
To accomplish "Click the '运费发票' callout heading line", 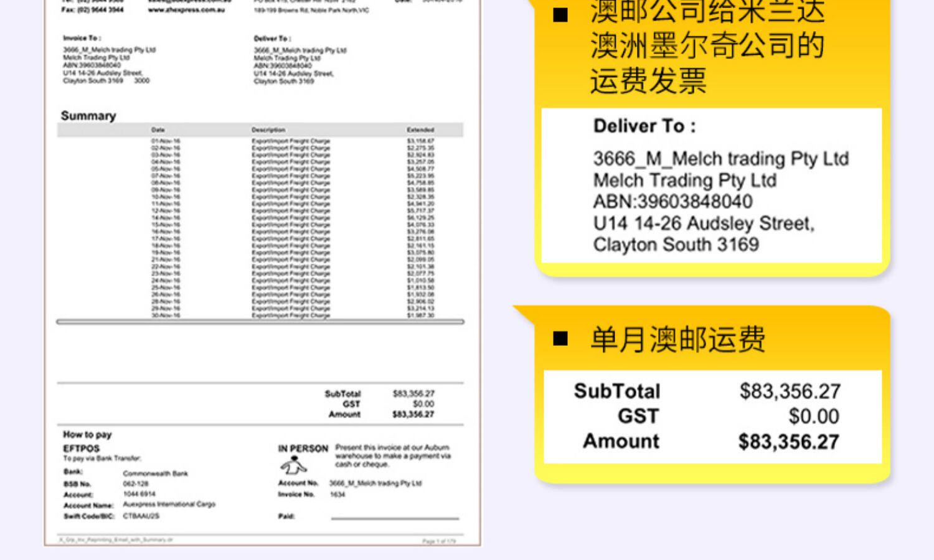I will click(648, 81).
